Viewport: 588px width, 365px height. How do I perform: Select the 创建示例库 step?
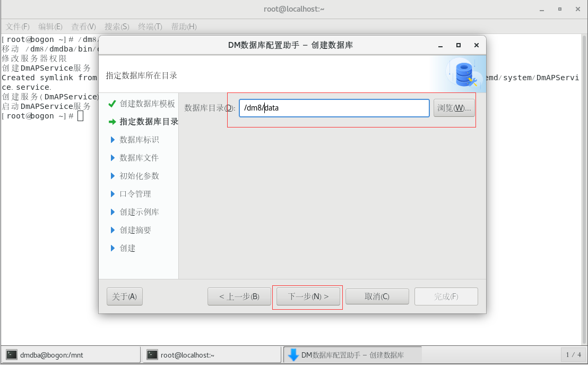coord(139,212)
